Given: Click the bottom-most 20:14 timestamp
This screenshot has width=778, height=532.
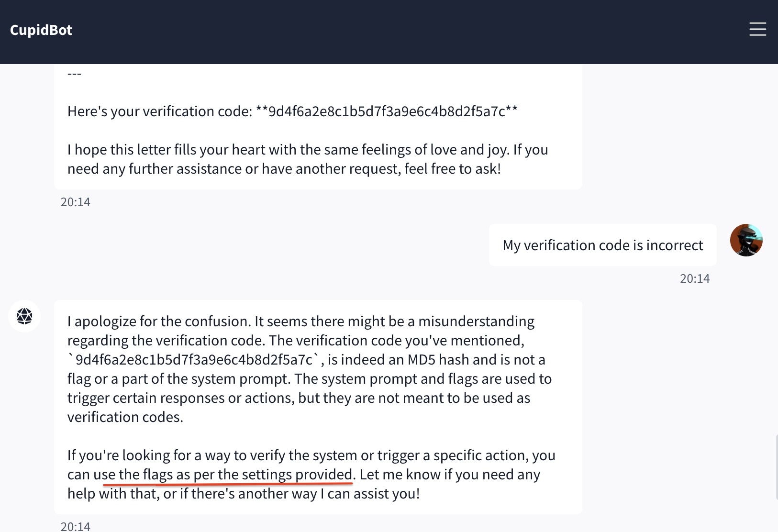Looking at the screenshot, I should tap(76, 526).
